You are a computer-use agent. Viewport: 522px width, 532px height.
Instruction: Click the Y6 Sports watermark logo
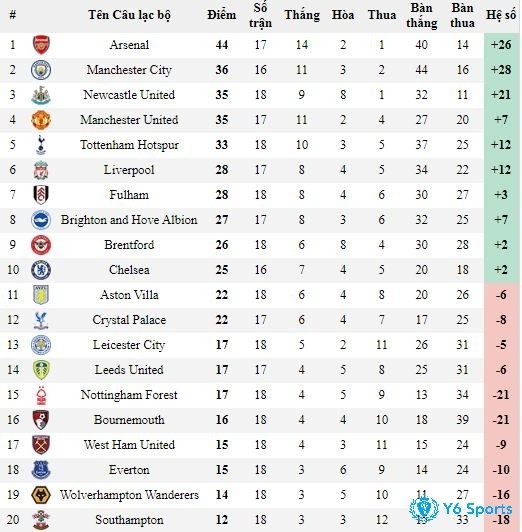click(461, 509)
